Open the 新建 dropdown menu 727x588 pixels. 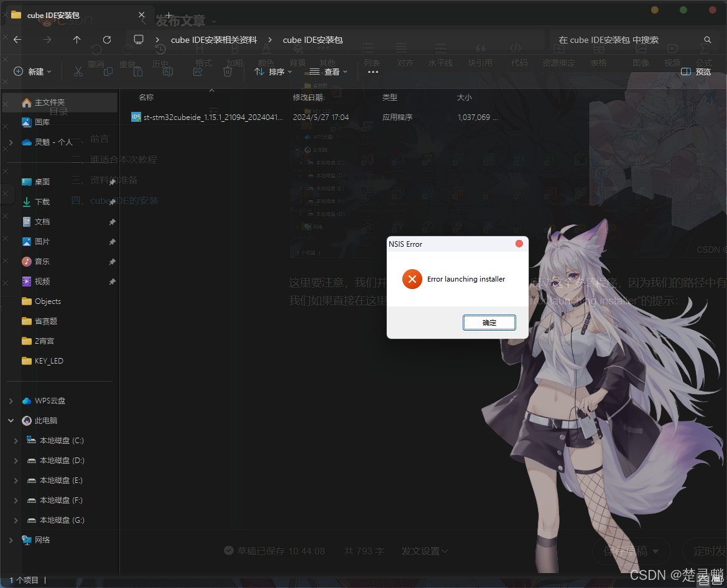click(x=32, y=71)
